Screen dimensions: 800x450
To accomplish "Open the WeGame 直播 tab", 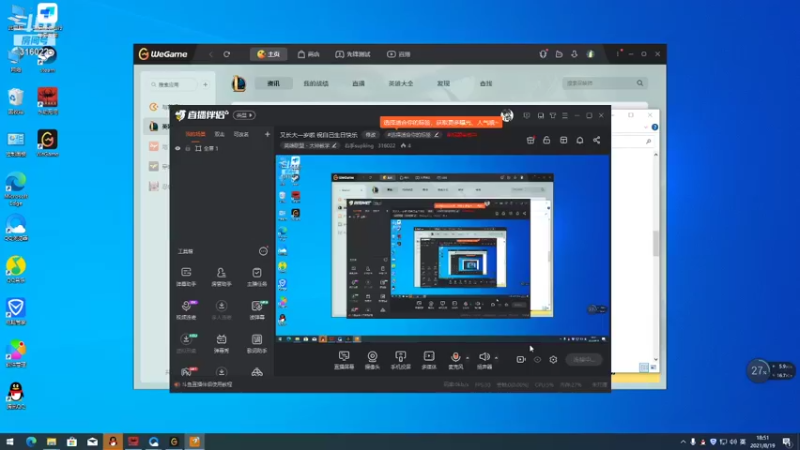I will [x=398, y=54].
